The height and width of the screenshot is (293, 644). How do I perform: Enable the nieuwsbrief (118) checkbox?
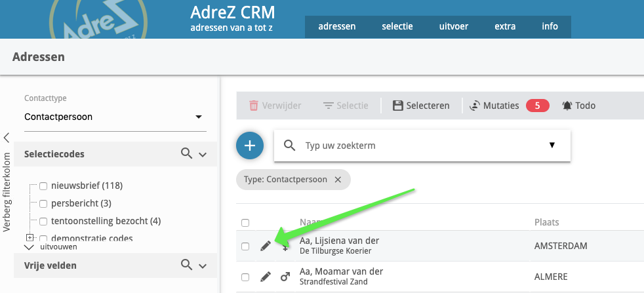(43, 186)
